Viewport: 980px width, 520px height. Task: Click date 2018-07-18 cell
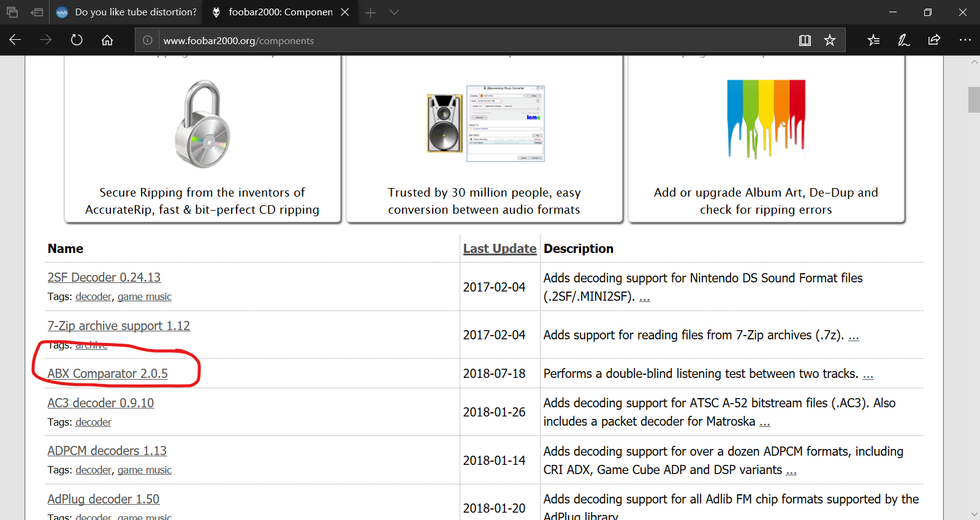(494, 374)
